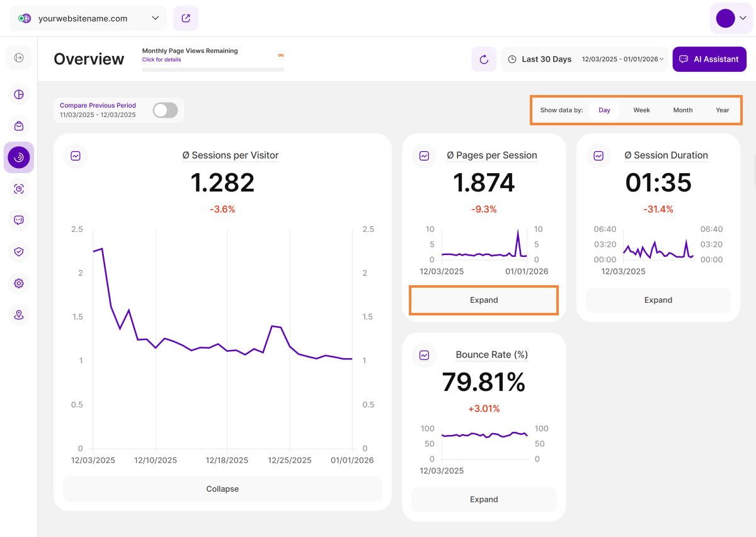Open the settings gear in sidebar
This screenshot has width=756, height=537.
coord(19,283)
